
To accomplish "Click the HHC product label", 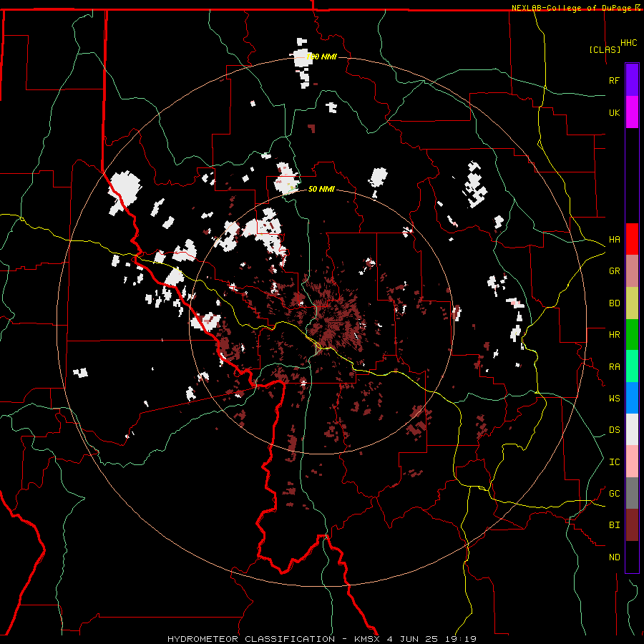I will [x=629, y=43].
